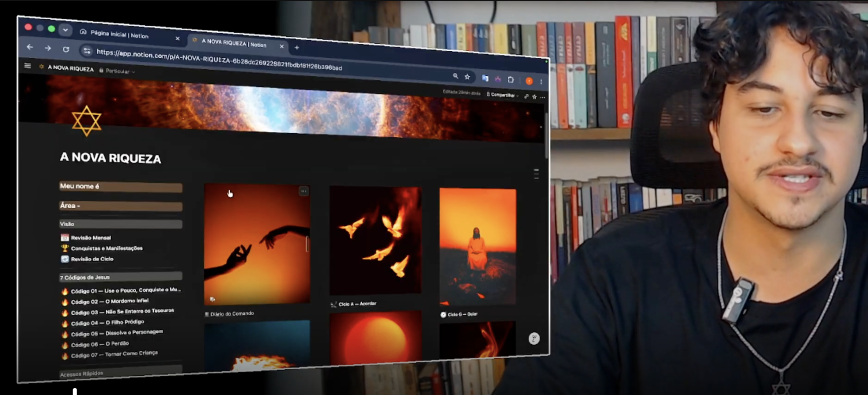Open the Extensions puzzle icon
Viewport: 868px width, 395px height.
coord(511,79)
